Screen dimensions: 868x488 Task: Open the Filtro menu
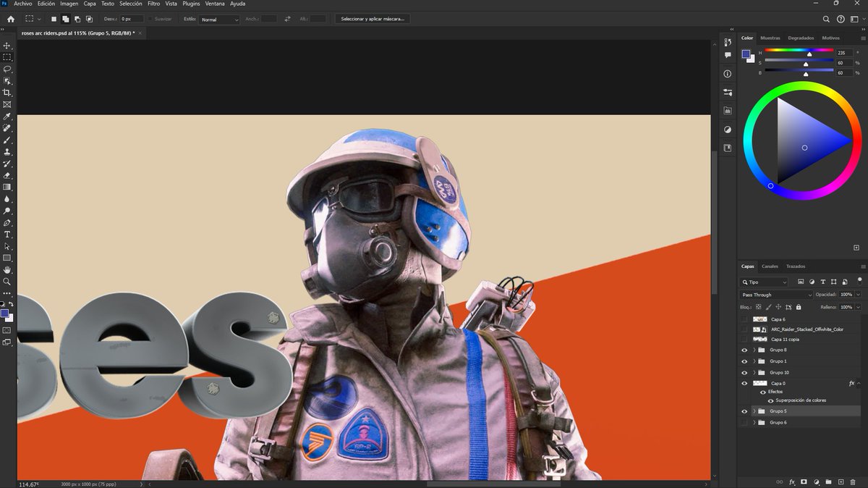click(x=153, y=4)
